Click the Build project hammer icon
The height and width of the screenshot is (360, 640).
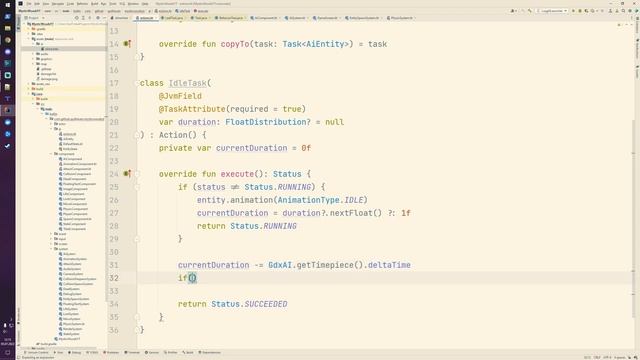pyautogui.click(x=530, y=11)
